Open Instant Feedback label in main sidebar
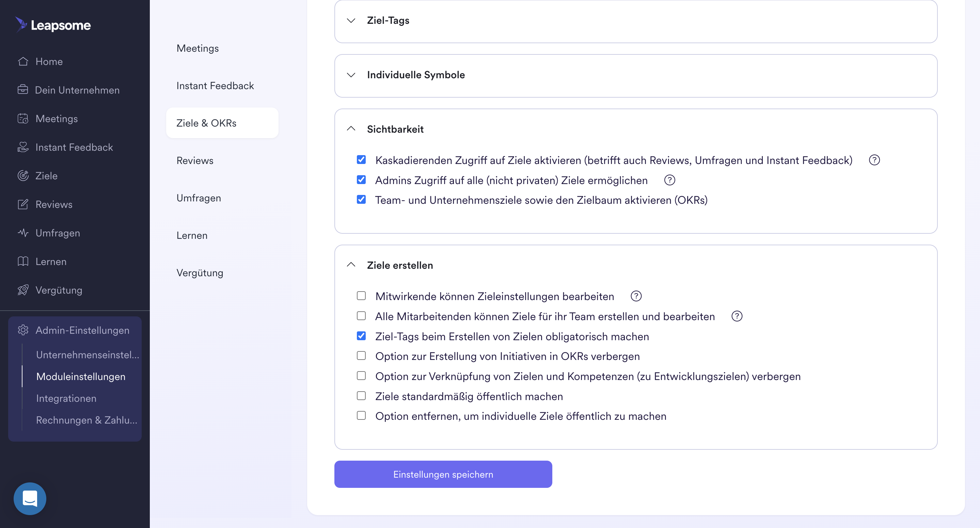 [74, 147]
